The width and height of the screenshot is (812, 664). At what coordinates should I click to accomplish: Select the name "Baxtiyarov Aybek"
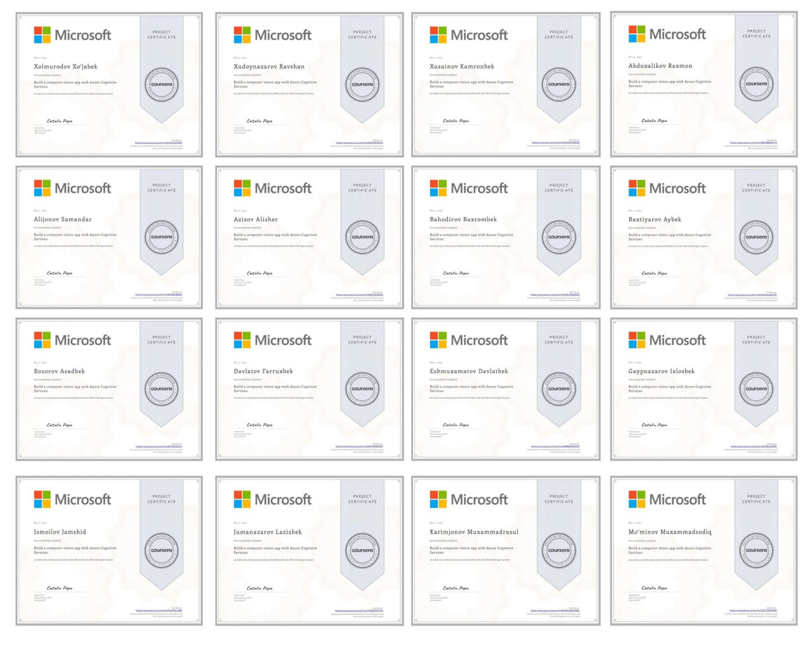tap(655, 219)
